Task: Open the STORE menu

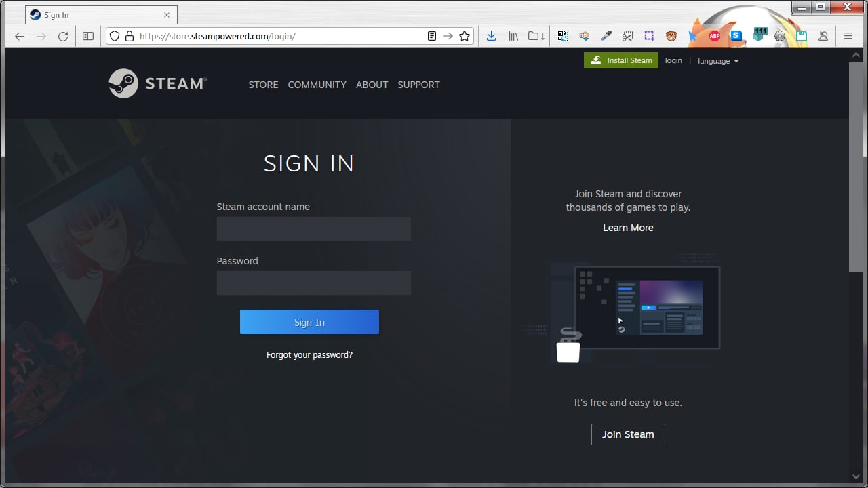Action: [263, 85]
